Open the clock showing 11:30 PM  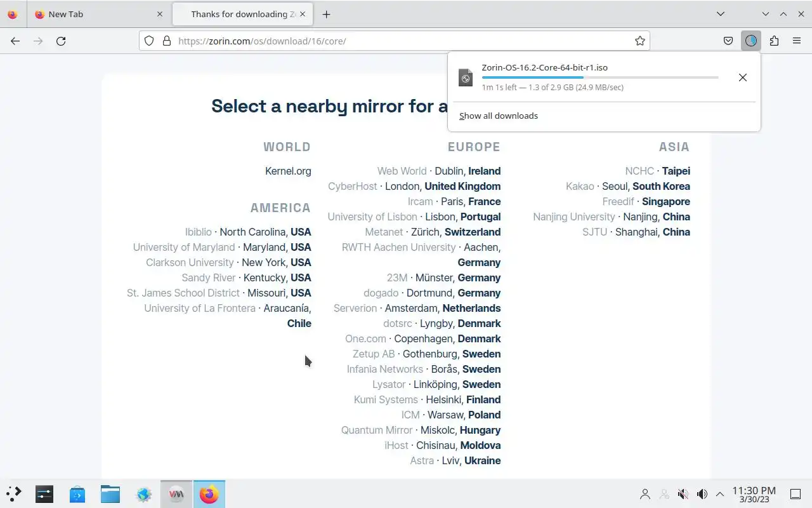click(754, 494)
